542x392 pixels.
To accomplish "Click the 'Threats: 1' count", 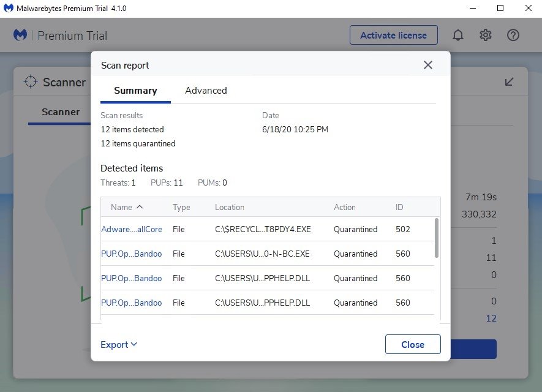I will click(118, 183).
